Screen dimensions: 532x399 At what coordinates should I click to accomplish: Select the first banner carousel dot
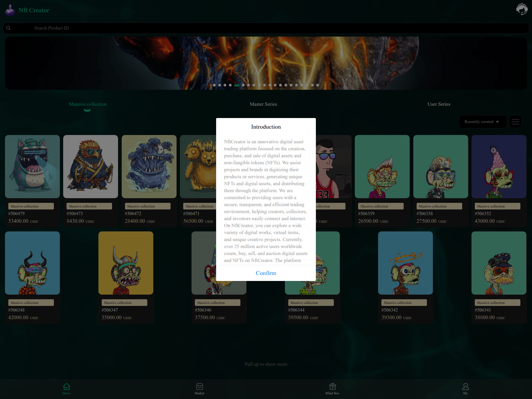point(214,85)
